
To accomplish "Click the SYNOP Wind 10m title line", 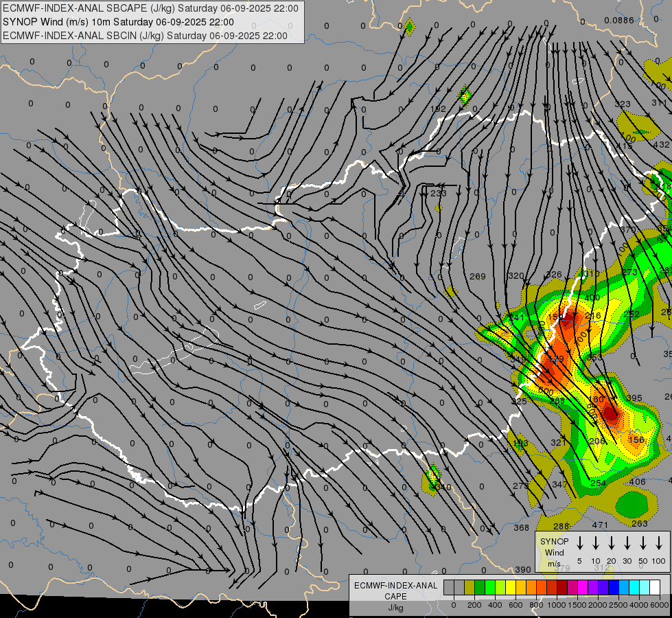I will [x=118, y=22].
